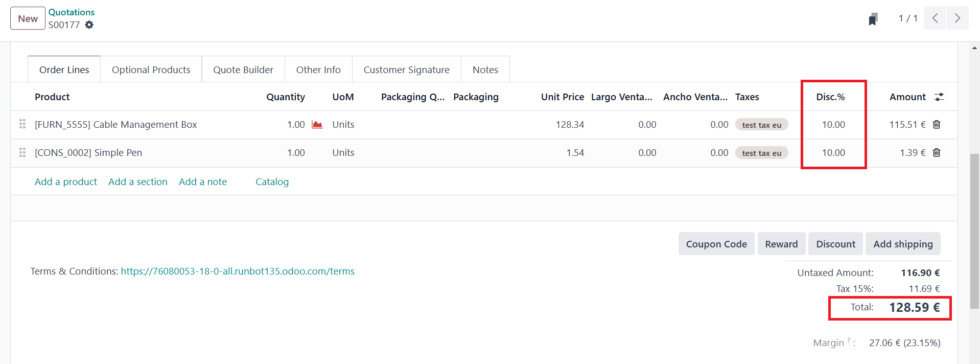Delete the Simple Pen order line

[937, 153]
